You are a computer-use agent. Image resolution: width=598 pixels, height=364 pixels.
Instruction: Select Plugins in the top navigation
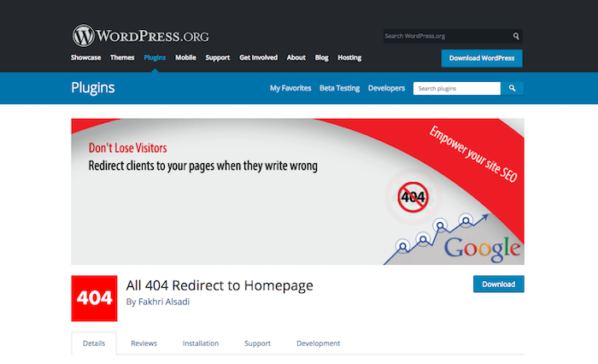pos(155,58)
